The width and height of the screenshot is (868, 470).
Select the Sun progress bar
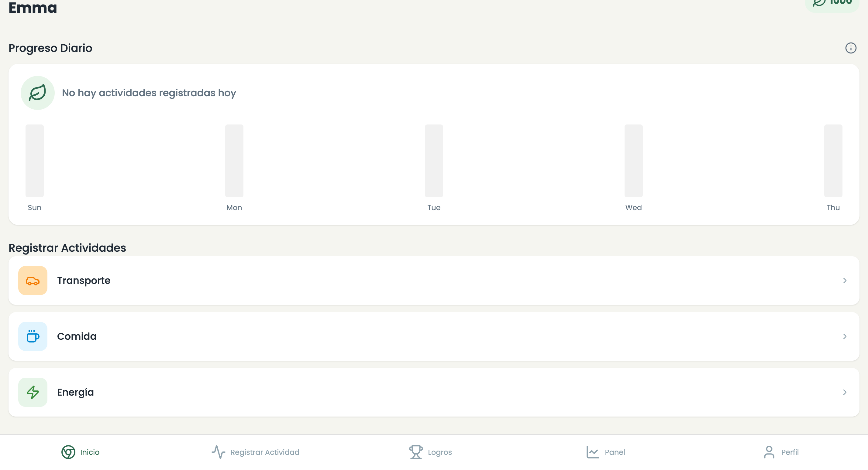point(34,161)
